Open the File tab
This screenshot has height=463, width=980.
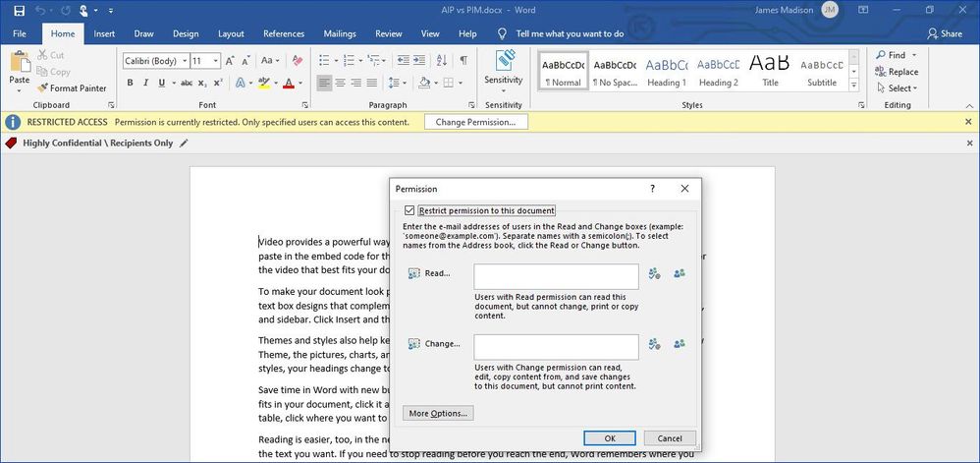click(20, 33)
